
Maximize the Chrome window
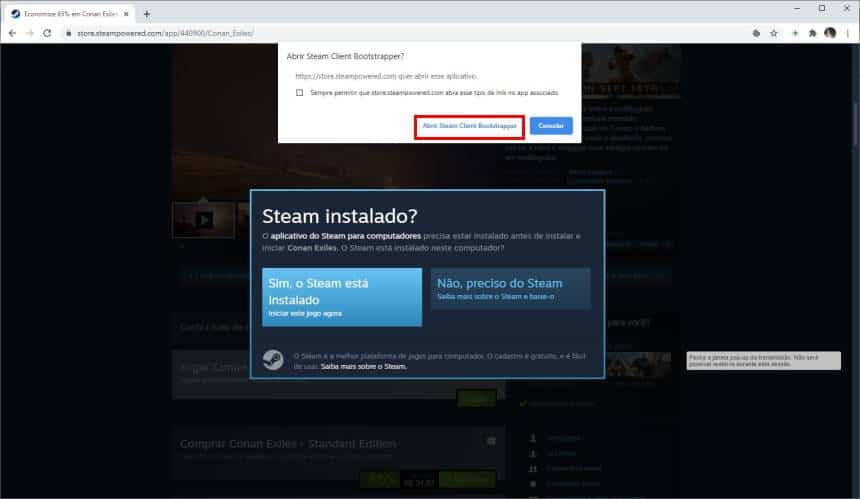(822, 8)
